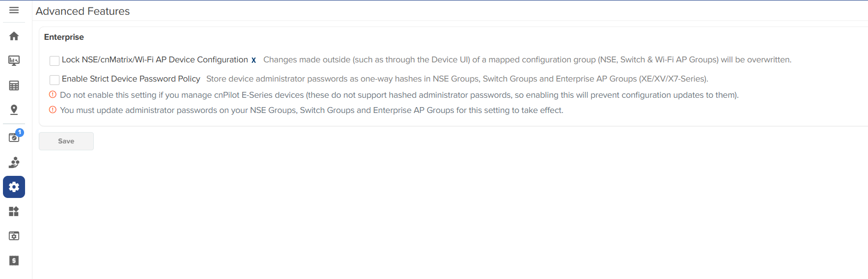
Task: Click the update administrator passwords warning icon
Action: [53, 110]
